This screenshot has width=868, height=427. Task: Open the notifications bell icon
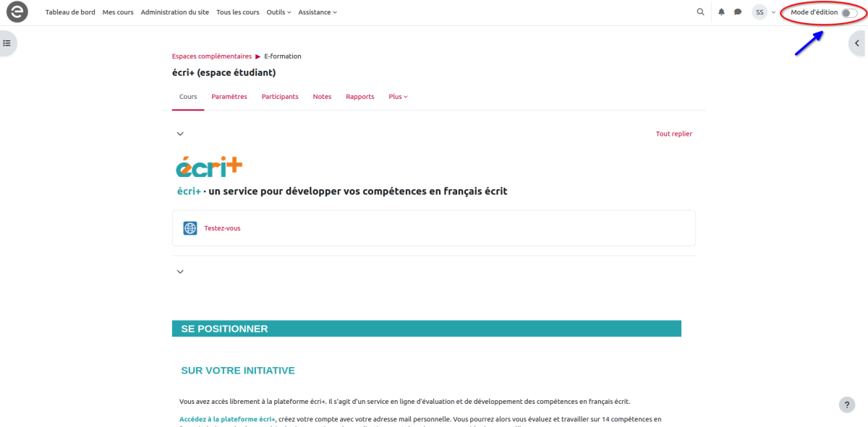721,12
